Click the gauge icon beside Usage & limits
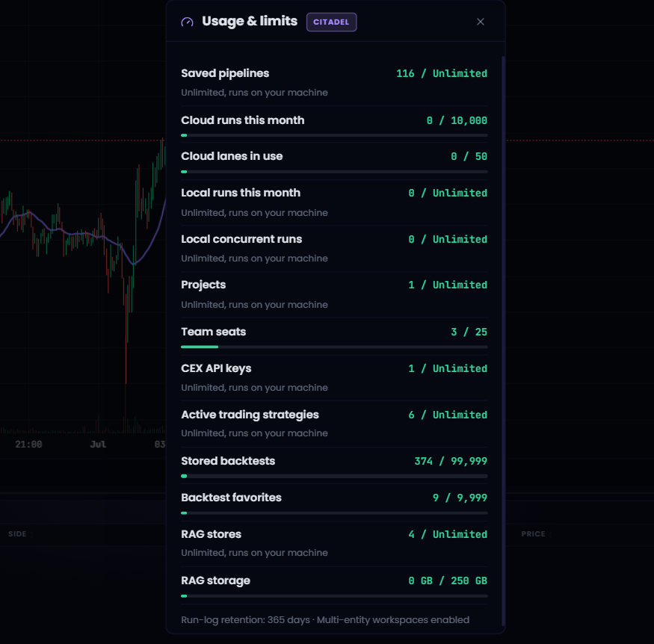Viewport: 654px width, 644px height. [187, 22]
